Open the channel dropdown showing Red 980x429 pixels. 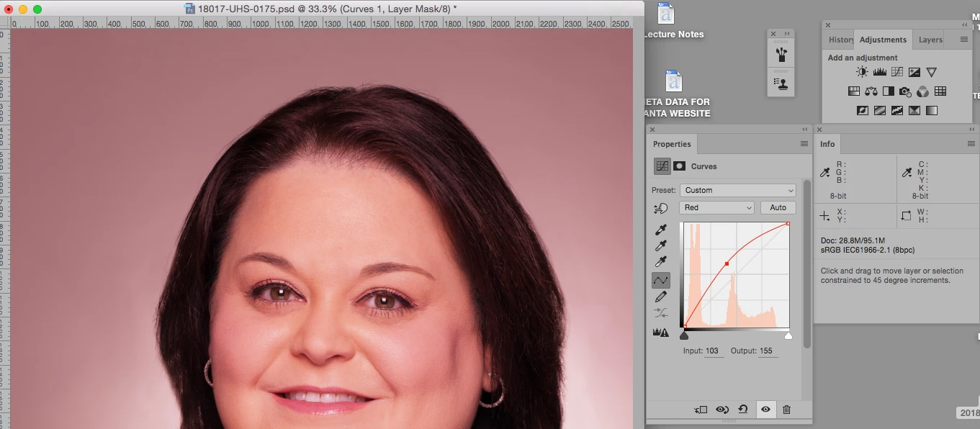point(716,207)
